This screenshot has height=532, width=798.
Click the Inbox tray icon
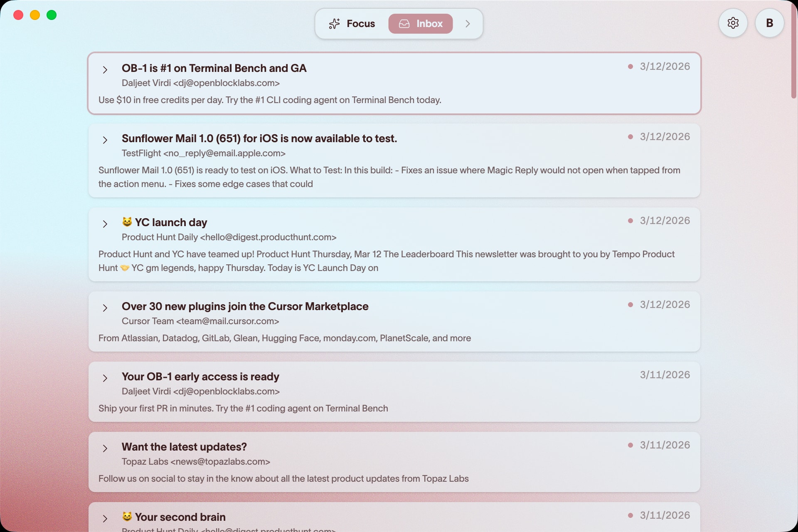coord(404,24)
